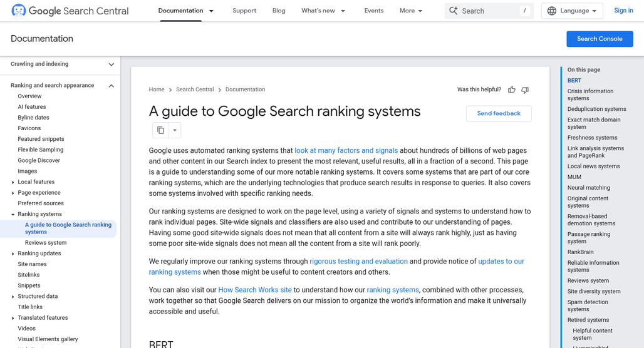Click the globe icon in Language button
The height and width of the screenshot is (348, 644).
point(552,11)
